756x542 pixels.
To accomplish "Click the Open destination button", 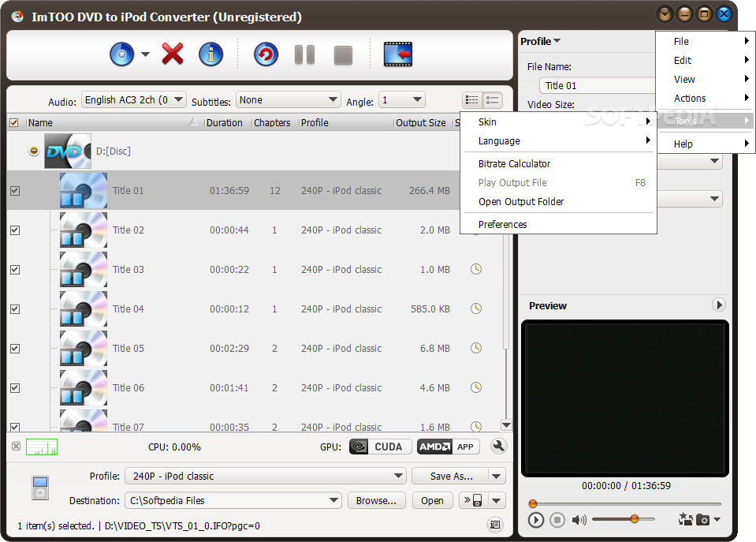I will [433, 500].
